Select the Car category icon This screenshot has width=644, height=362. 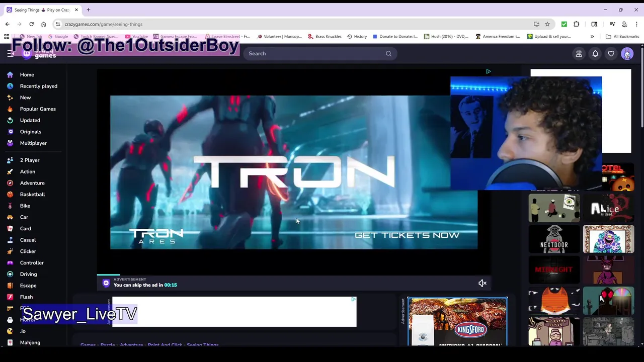point(10,217)
